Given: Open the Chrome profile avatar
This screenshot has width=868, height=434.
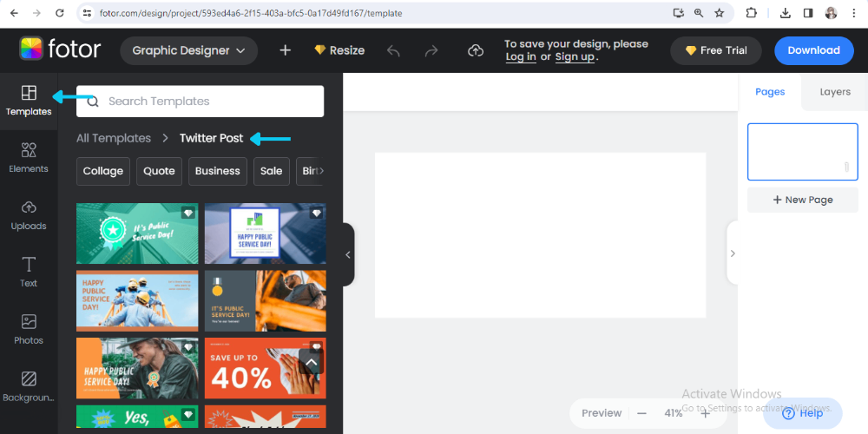Looking at the screenshot, I should pos(831,13).
